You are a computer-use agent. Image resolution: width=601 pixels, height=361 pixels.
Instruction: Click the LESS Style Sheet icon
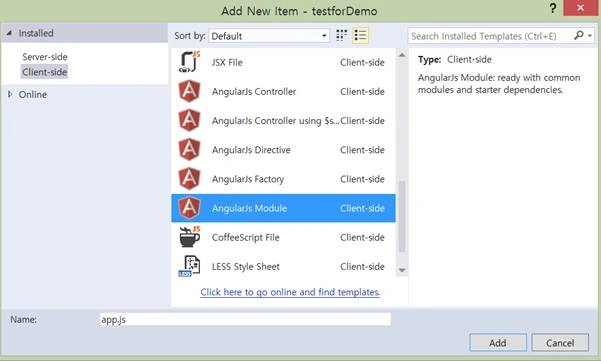point(189,266)
